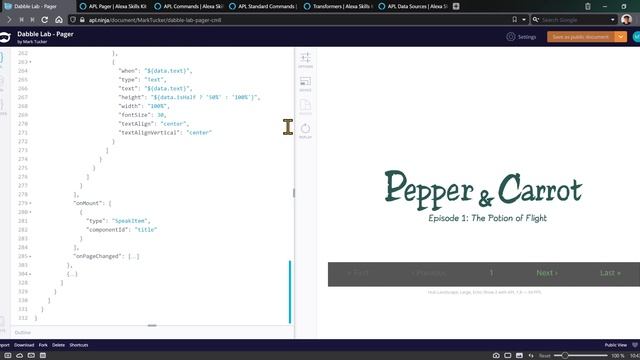
Task: Open Shortcuts from the footer
Action: click(x=79, y=345)
